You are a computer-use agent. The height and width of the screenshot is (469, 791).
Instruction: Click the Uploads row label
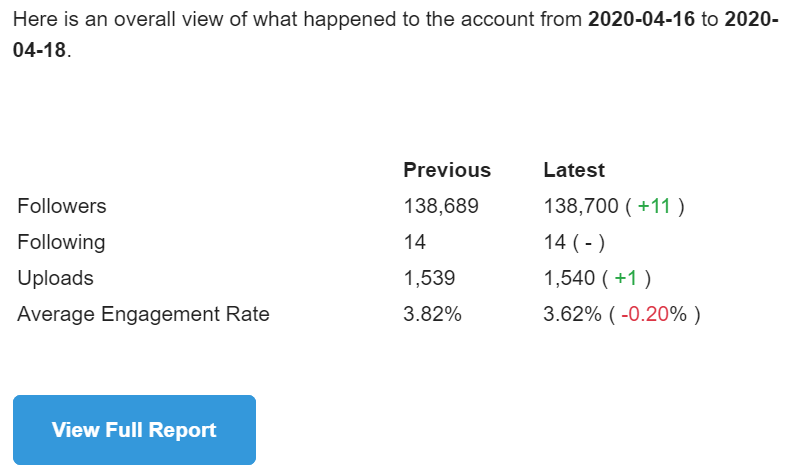(x=55, y=278)
